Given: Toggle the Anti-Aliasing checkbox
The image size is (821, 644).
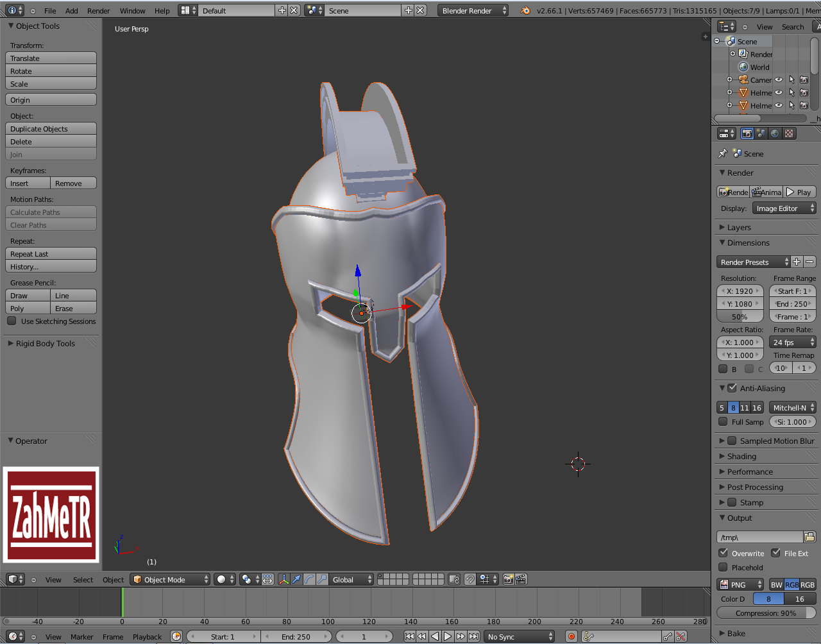Looking at the screenshot, I should [x=732, y=388].
